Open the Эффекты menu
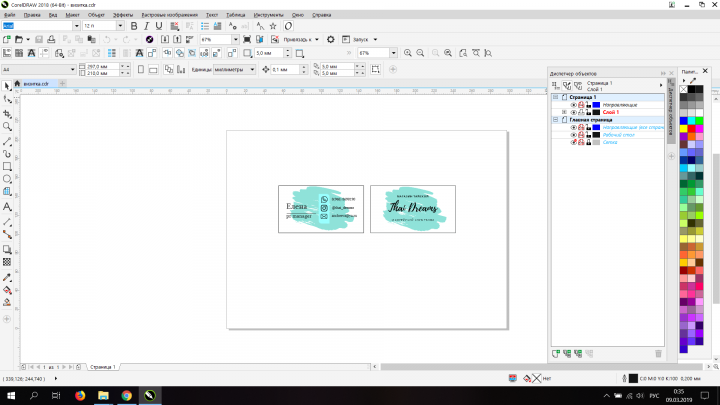Viewport: 720px width, 405px height. (x=123, y=15)
